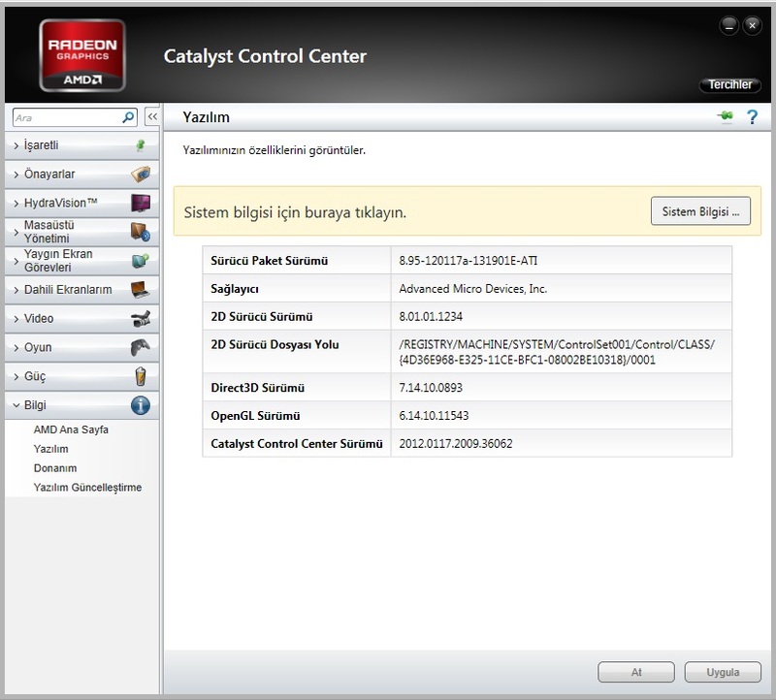Select Donanım in the Bilgi submenu
The height and width of the screenshot is (700, 776).
click(x=55, y=468)
